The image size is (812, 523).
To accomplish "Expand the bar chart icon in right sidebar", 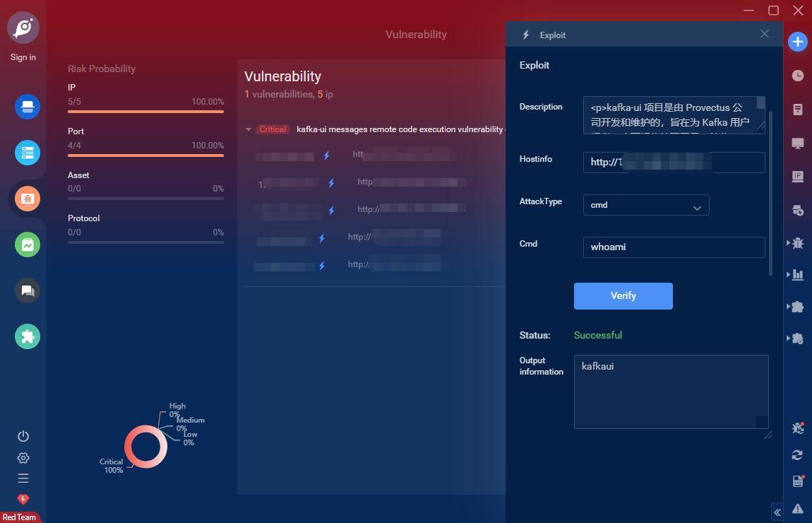I will pos(796,275).
